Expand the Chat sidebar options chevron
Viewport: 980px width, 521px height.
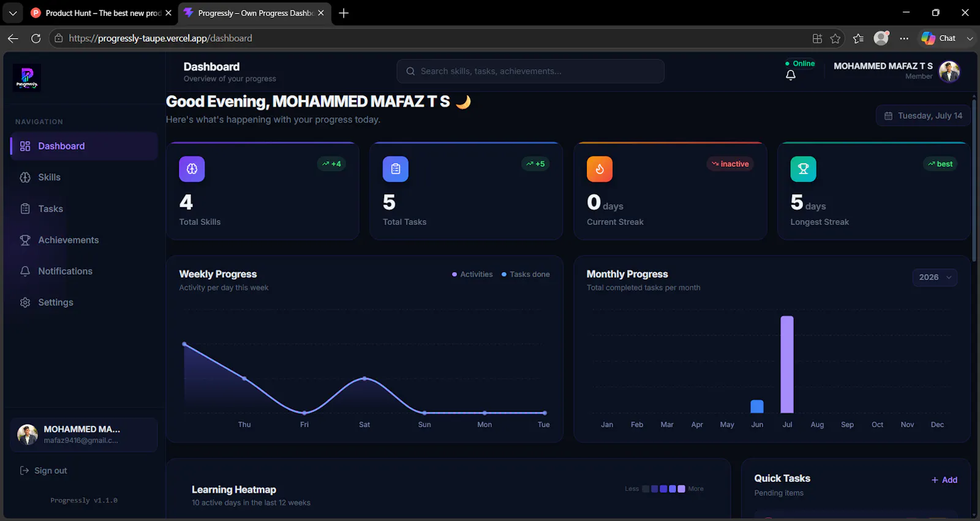(x=970, y=38)
